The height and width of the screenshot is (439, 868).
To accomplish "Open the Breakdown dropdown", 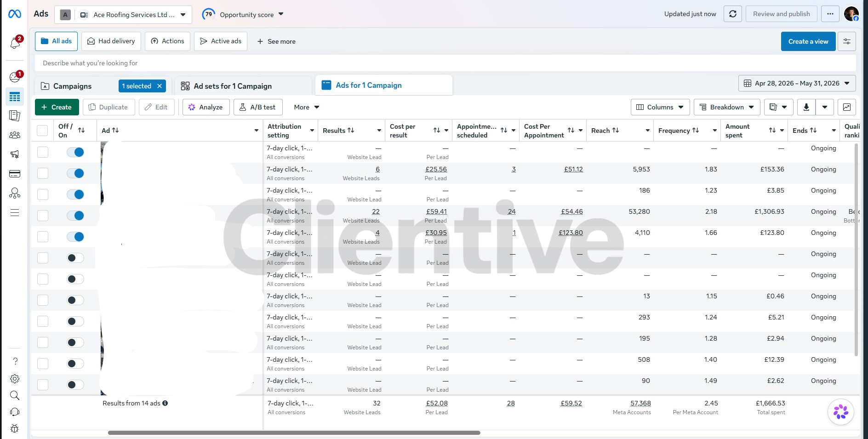I will [x=727, y=107].
